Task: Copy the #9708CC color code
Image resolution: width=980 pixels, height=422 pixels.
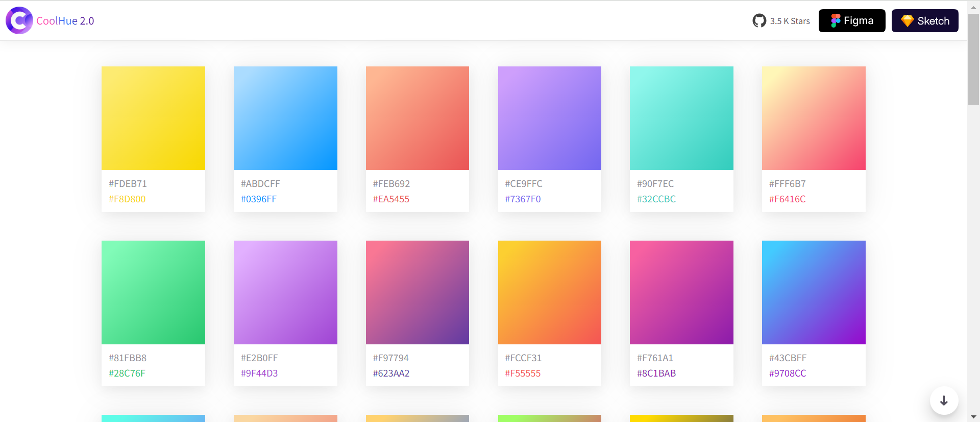Action: tap(788, 373)
